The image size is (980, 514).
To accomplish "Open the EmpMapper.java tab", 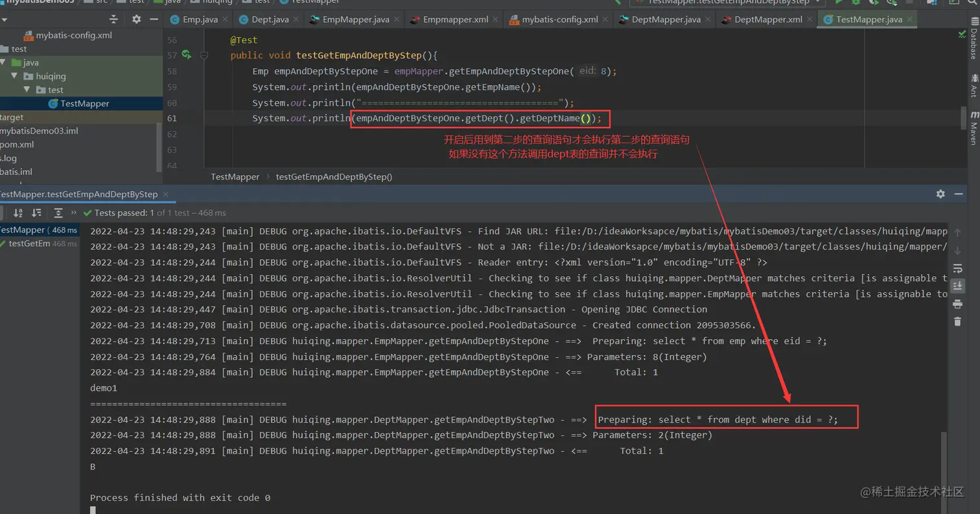I will tap(355, 19).
